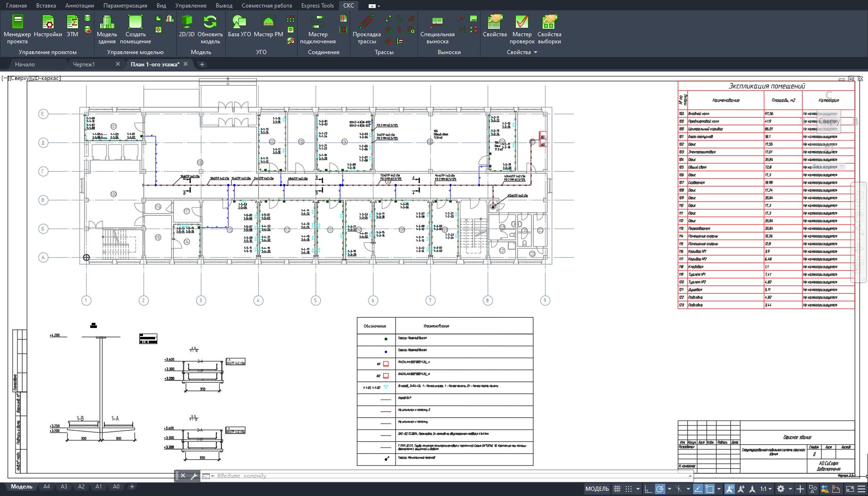This screenshot has width=868, height=496.
Task: Toggle automatic annotation scale icon
Action: point(741,489)
